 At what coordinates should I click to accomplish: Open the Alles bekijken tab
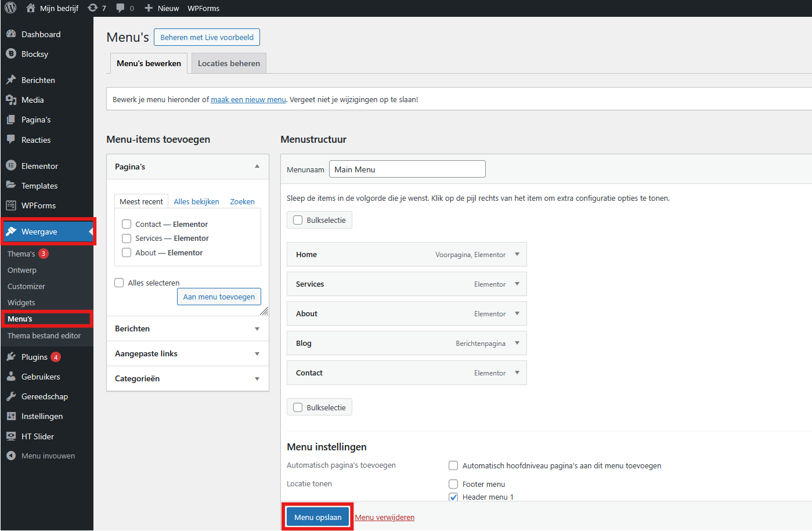(196, 202)
